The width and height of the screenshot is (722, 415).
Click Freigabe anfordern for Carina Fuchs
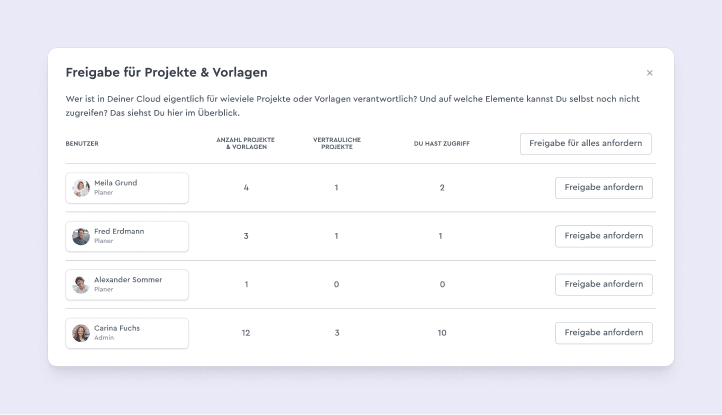(604, 333)
